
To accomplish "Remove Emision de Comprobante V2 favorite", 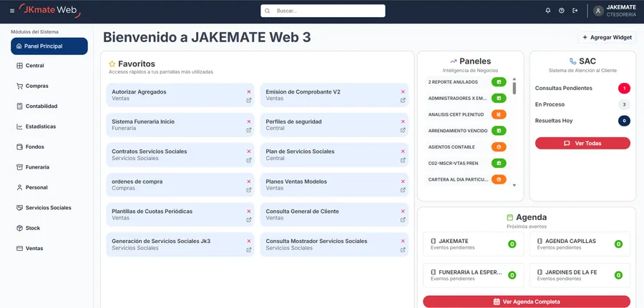I will (x=402, y=92).
